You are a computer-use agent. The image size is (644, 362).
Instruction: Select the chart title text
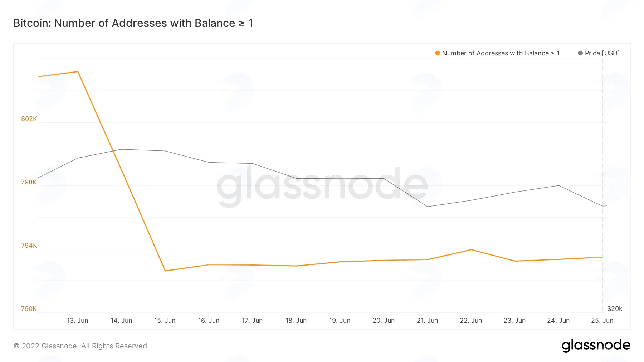pos(133,23)
